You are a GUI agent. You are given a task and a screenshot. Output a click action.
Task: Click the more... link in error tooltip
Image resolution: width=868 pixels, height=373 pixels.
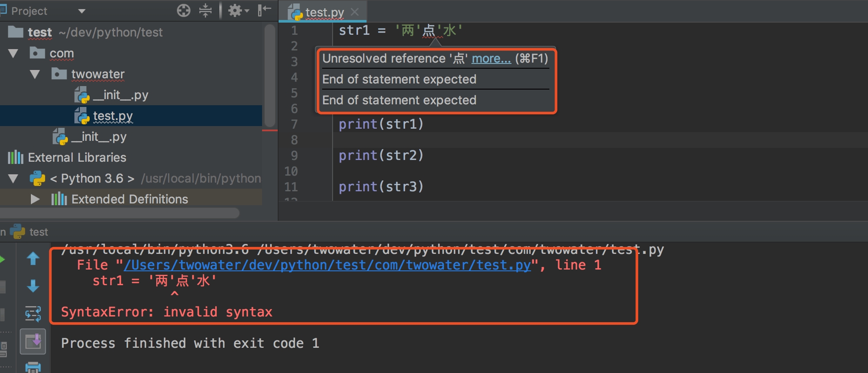click(491, 58)
